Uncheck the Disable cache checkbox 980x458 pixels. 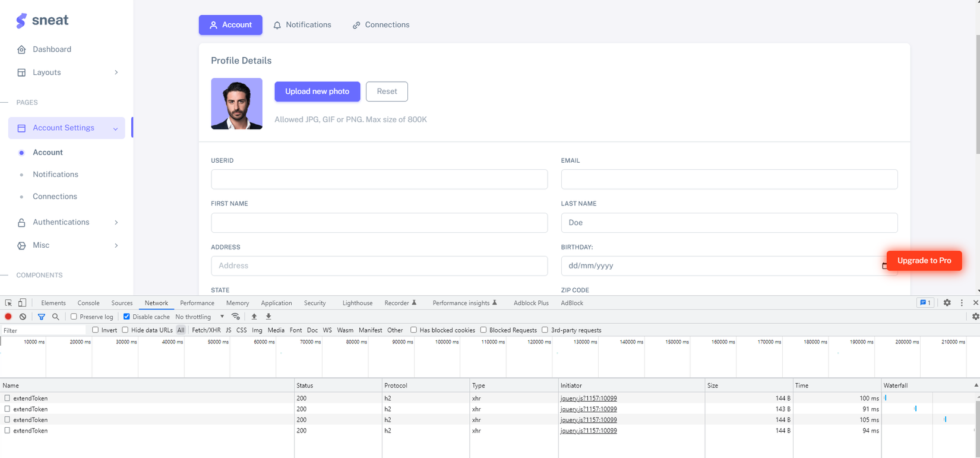point(127,317)
